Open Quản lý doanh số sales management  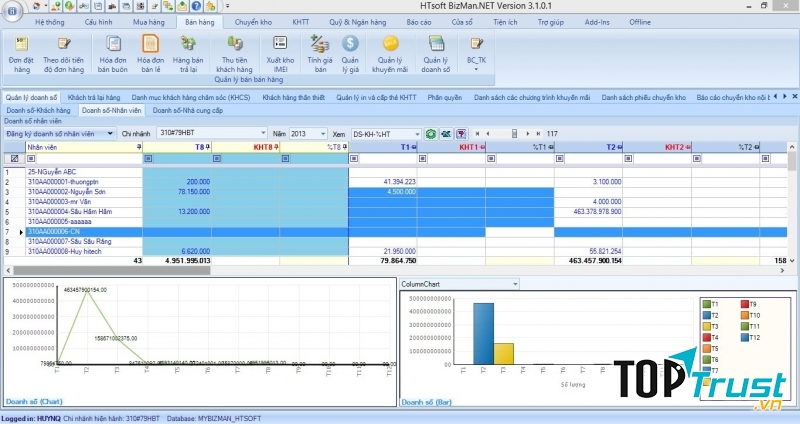coord(436,55)
